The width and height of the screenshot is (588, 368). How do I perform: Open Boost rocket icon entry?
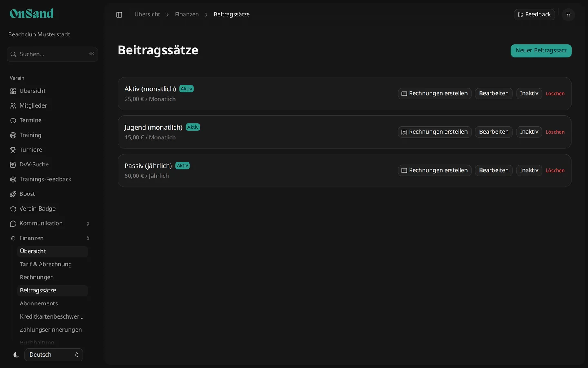pyautogui.click(x=13, y=194)
